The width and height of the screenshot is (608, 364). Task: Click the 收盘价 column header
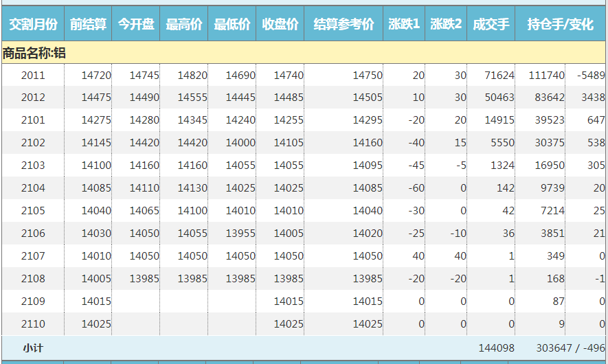click(x=280, y=25)
